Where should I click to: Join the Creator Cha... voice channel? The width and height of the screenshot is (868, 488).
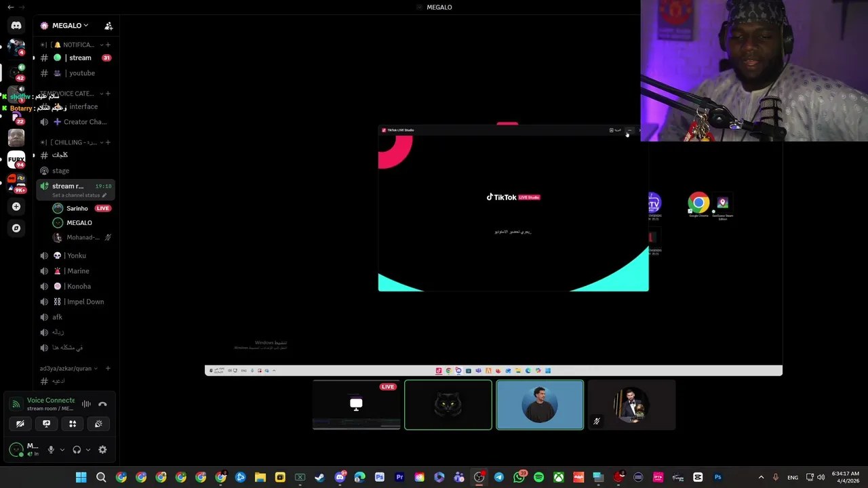75,122
